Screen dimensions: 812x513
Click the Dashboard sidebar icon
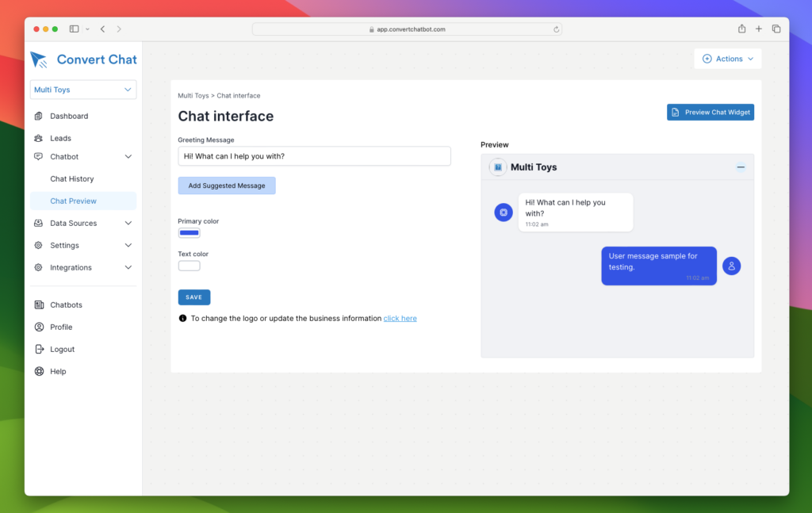pos(38,116)
